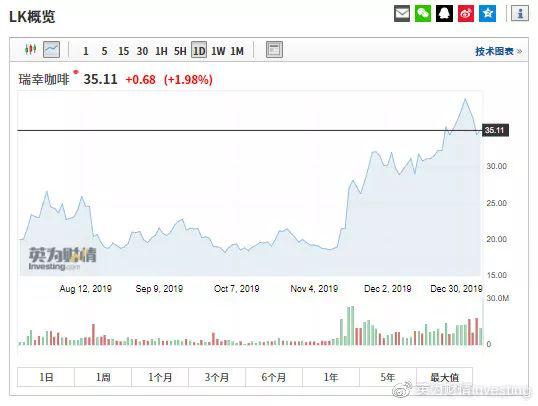This screenshot has height=406, width=538.
Task: Choose the 3个月 time range
Action: [x=217, y=378]
